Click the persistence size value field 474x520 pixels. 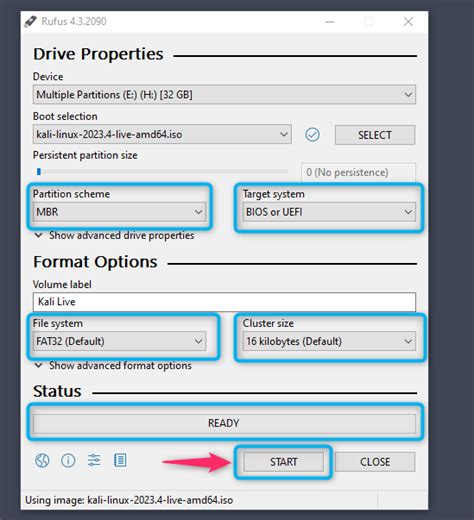coord(358,172)
